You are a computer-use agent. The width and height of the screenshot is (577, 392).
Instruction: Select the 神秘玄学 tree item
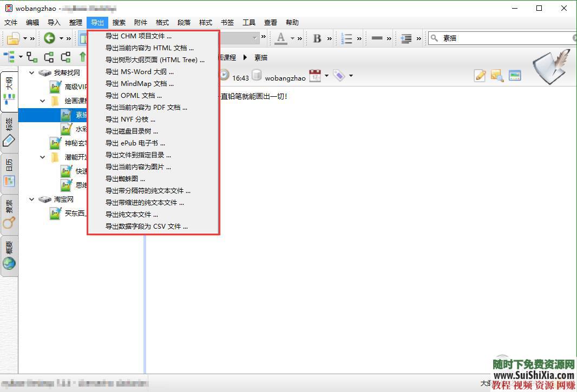coord(75,143)
